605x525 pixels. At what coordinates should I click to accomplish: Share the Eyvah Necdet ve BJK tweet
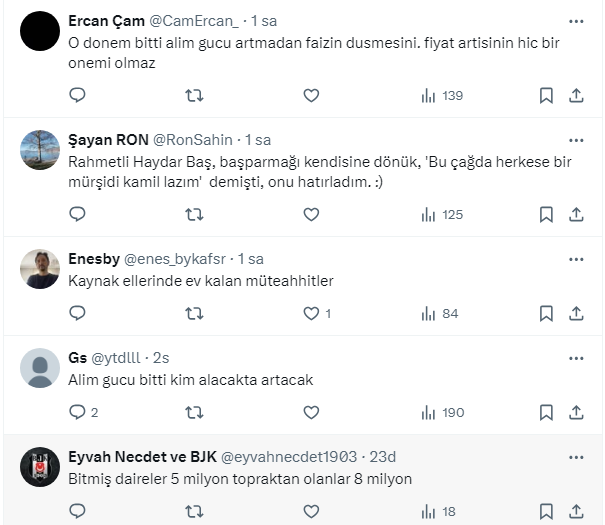click(576, 511)
